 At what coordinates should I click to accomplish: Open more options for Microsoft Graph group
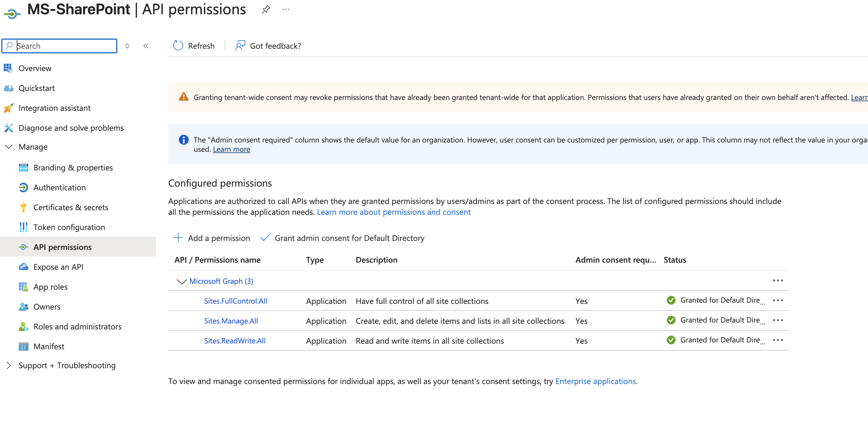777,280
